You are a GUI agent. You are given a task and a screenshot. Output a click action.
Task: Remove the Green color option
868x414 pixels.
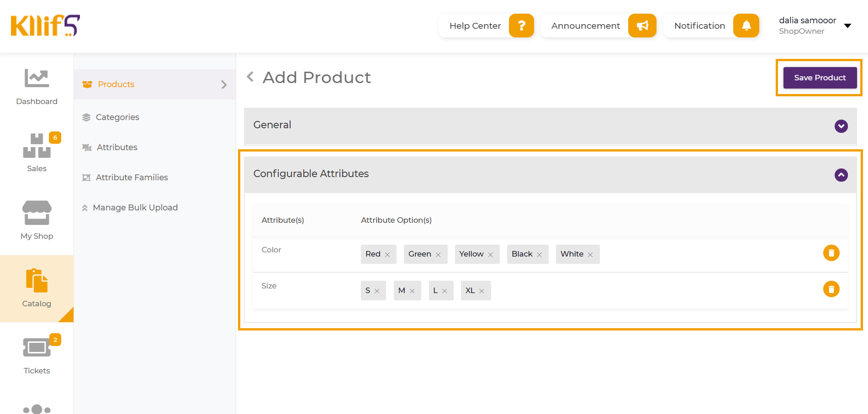(x=438, y=255)
